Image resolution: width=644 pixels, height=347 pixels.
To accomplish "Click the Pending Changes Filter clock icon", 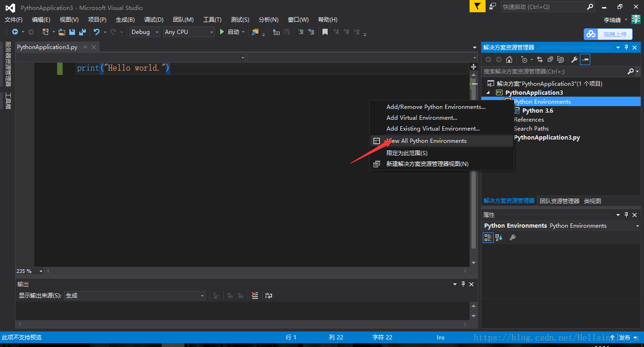I will pos(524,59).
